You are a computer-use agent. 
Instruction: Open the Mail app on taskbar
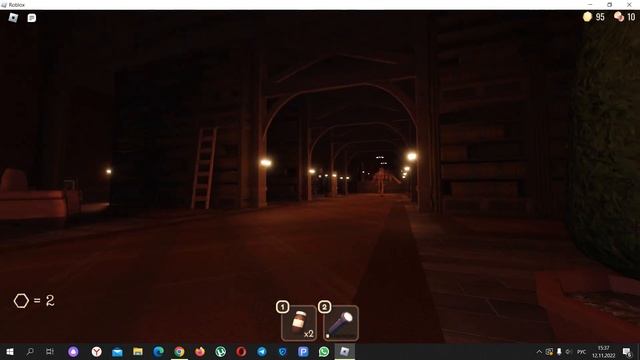(x=117, y=351)
